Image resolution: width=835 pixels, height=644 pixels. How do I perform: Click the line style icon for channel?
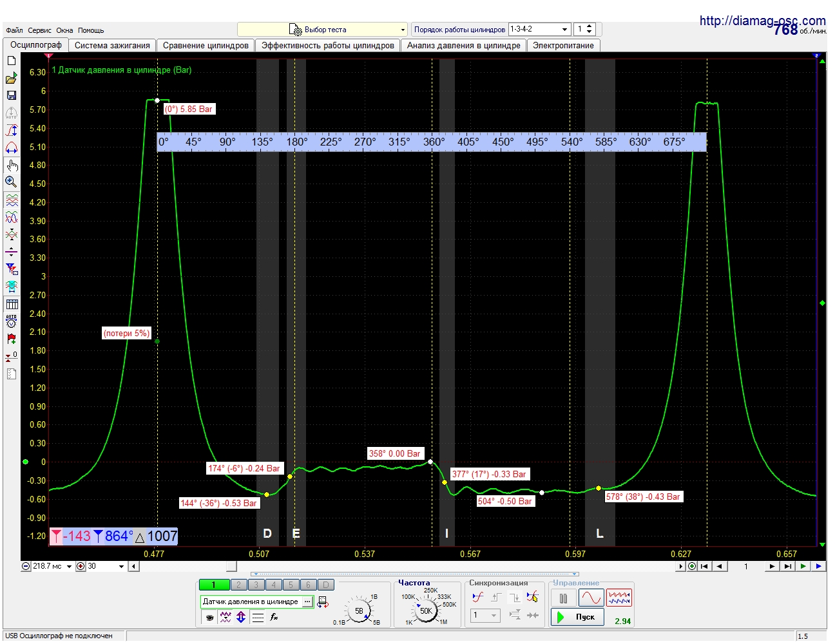pos(258,617)
